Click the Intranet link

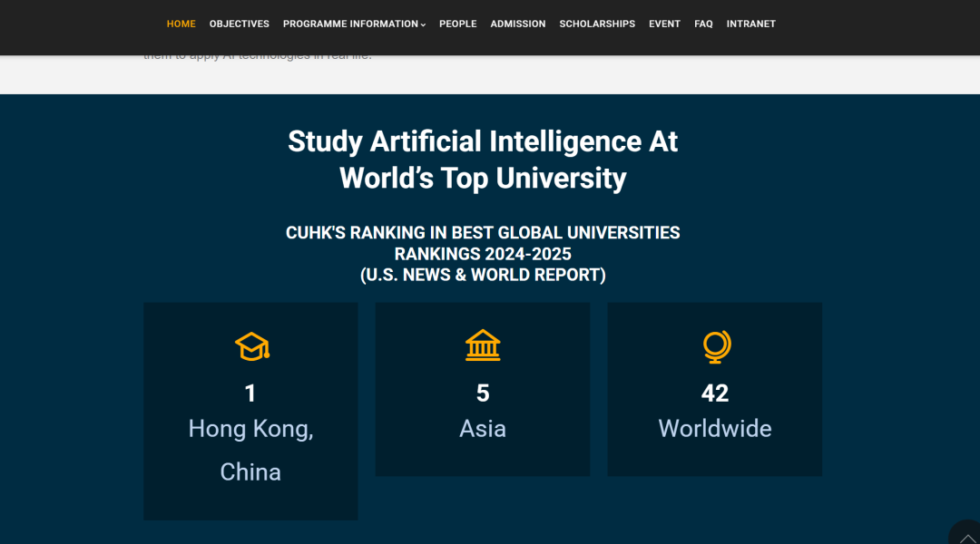click(x=750, y=24)
